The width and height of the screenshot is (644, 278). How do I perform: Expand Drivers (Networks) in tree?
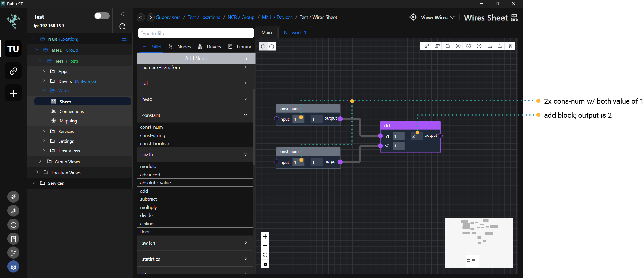44,81
